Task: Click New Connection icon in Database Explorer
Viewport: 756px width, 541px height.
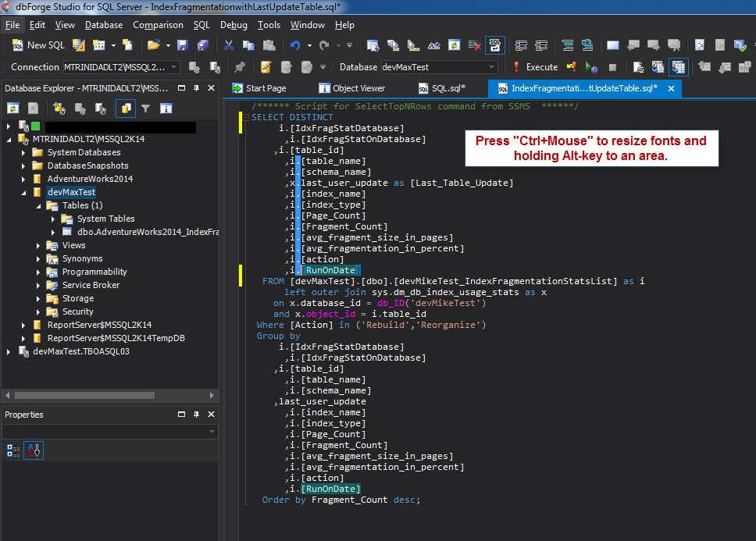Action: coord(59,109)
